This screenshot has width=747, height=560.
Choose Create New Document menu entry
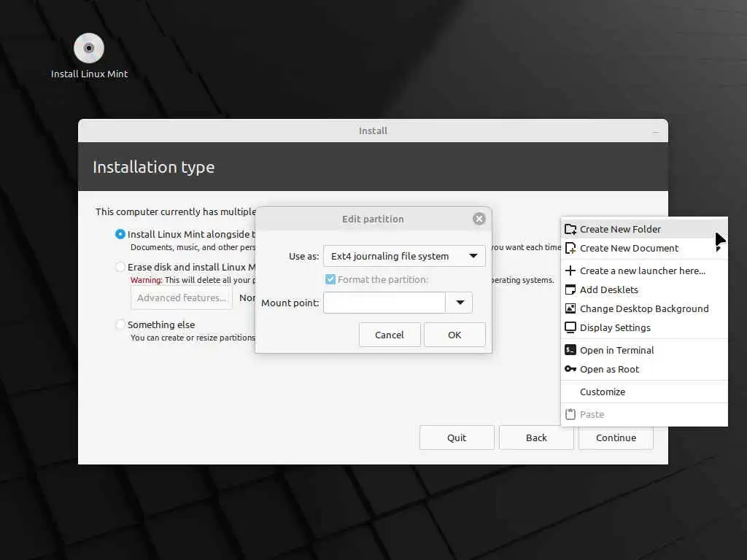coord(644,249)
